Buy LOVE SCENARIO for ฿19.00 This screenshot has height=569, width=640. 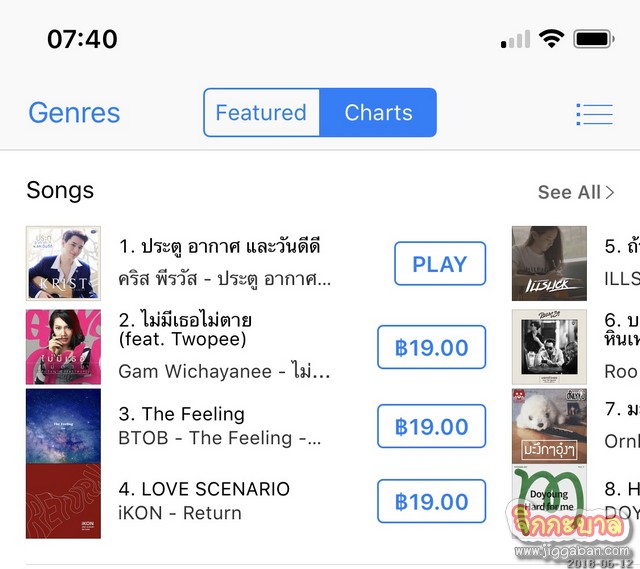point(431,501)
